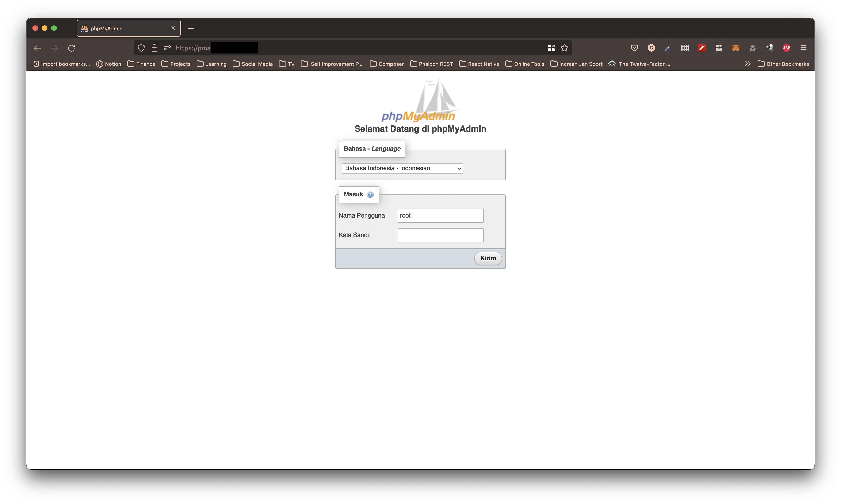Click the padlock site security icon

point(154,48)
